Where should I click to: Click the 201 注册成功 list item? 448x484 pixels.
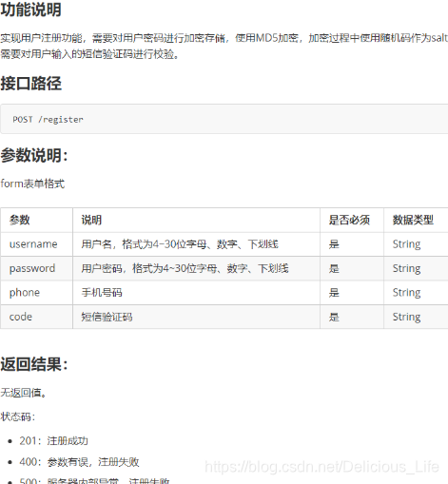tap(53, 441)
